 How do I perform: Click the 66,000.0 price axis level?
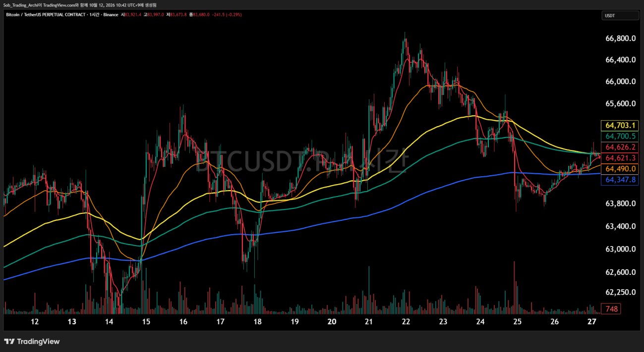[x=621, y=82]
